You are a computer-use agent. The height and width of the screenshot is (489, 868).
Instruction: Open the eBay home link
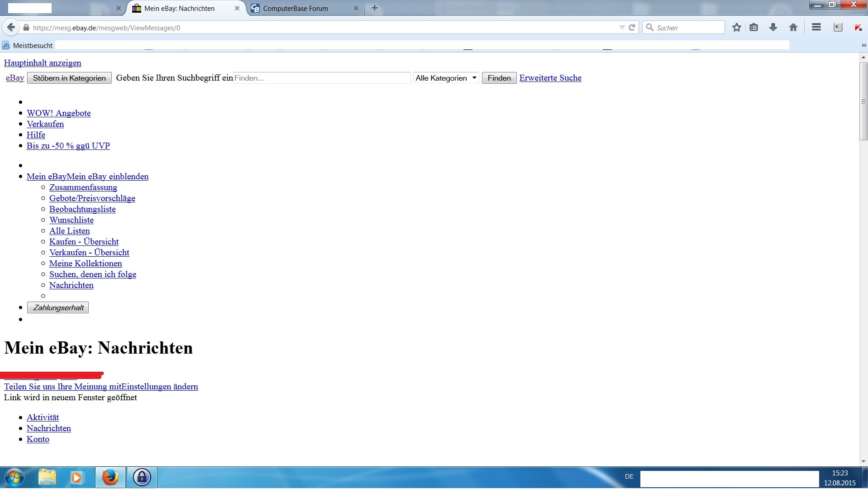[15, 78]
